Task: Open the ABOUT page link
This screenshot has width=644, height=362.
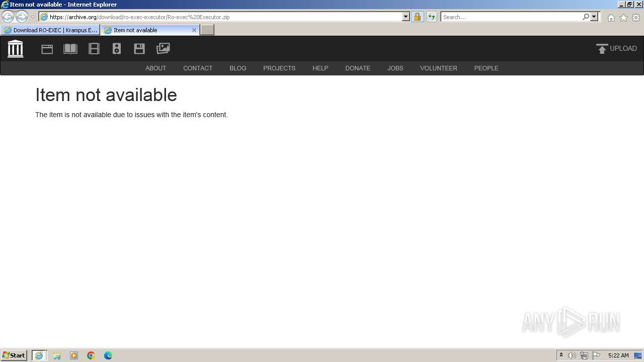Action: coord(156,68)
